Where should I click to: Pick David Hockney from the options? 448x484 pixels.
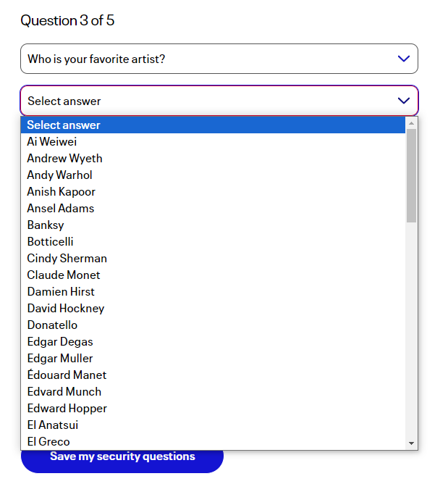66,309
